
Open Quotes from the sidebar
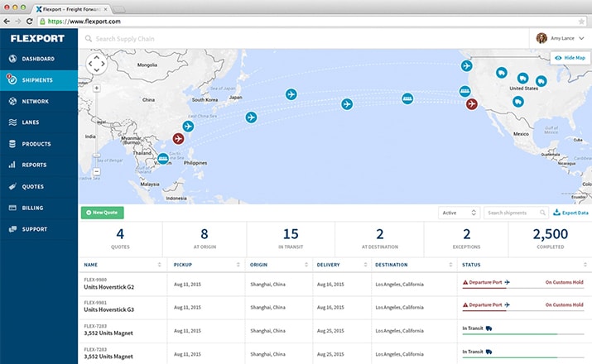[x=39, y=186]
